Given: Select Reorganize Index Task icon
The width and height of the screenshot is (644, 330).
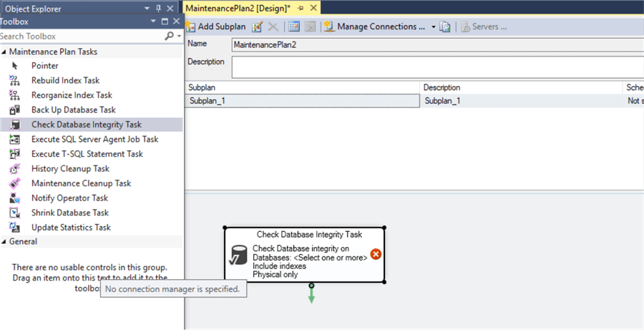Looking at the screenshot, I should pos(14,95).
